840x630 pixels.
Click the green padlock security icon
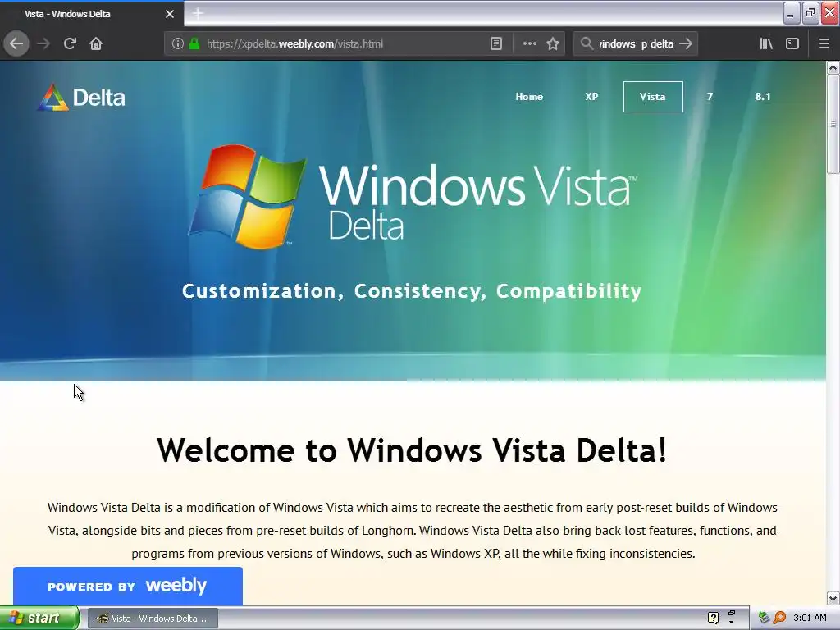(194, 43)
